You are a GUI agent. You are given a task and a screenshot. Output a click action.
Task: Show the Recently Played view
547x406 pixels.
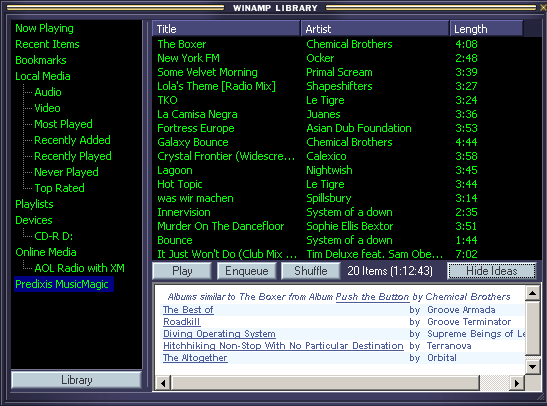click(x=73, y=156)
